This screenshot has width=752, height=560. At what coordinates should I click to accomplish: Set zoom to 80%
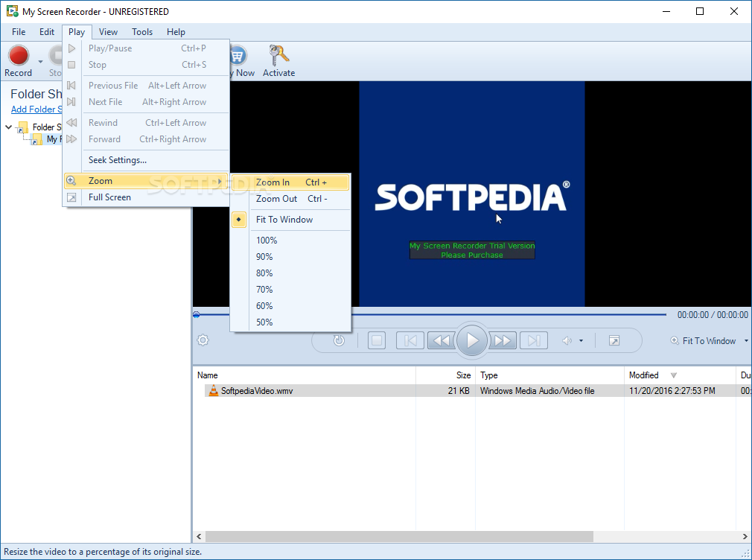point(290,273)
